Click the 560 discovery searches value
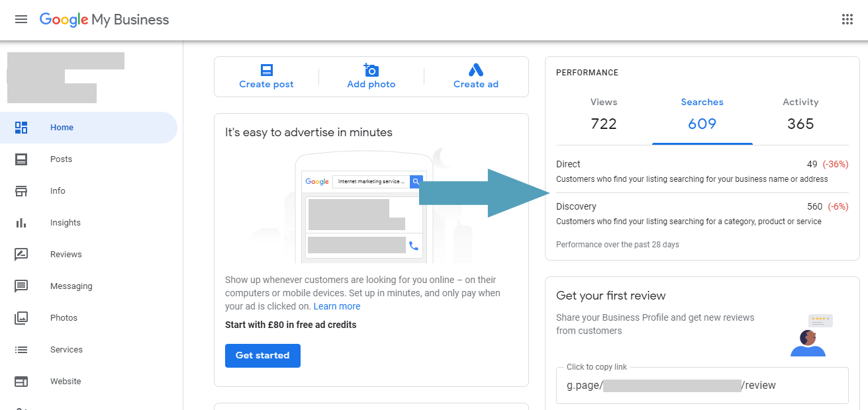868x410 pixels. click(x=814, y=206)
